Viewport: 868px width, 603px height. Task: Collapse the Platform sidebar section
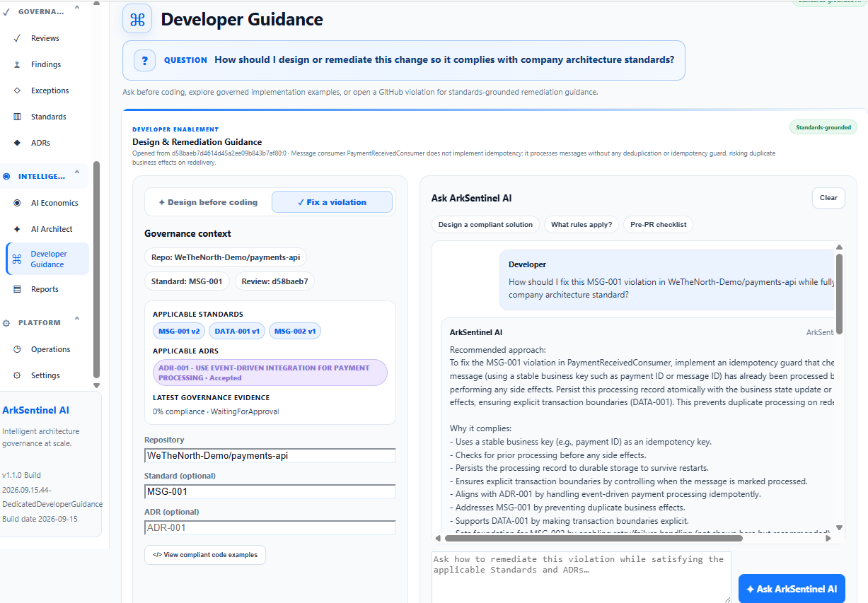click(76, 320)
